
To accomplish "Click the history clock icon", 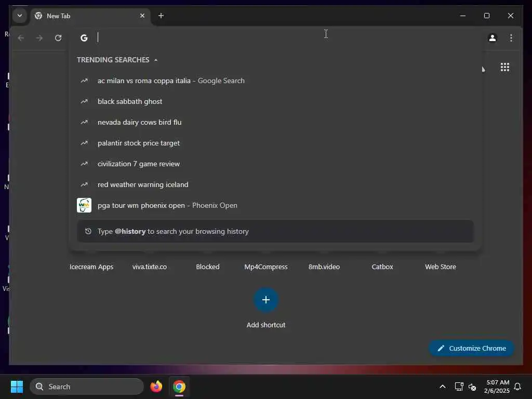I will pos(88,231).
